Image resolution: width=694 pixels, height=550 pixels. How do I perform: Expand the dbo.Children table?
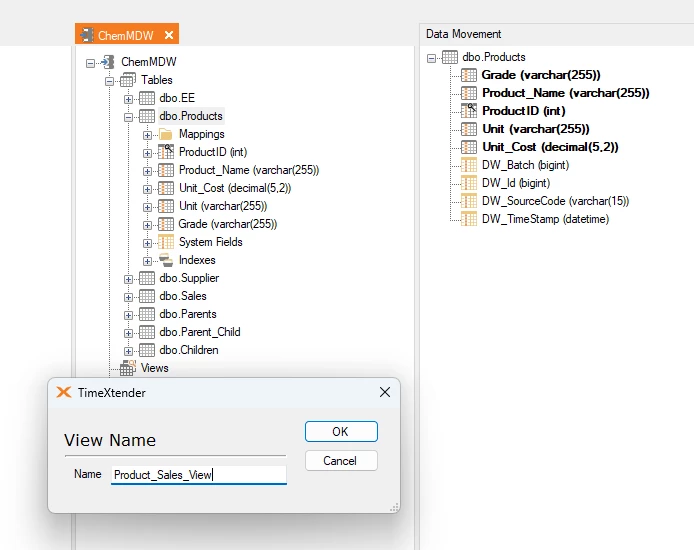point(128,351)
